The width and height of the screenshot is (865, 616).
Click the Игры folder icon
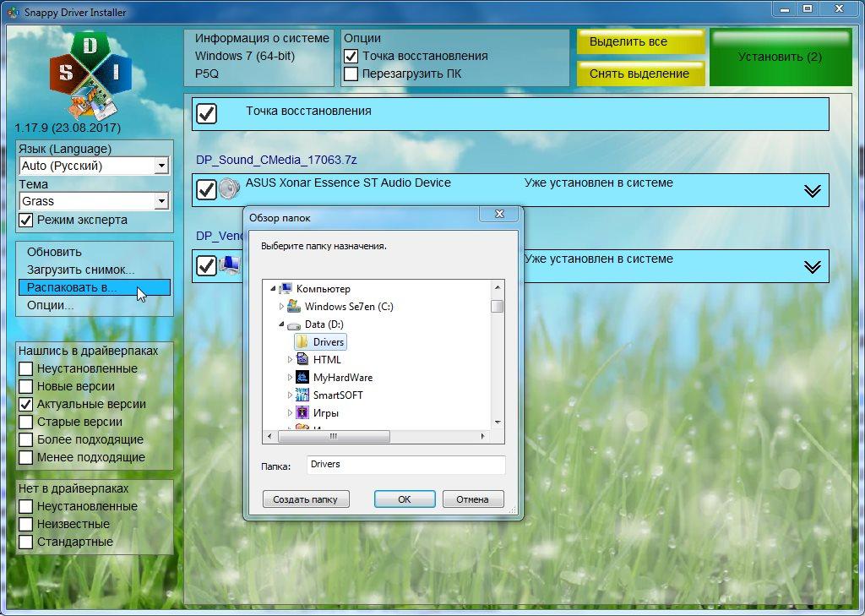coord(302,413)
